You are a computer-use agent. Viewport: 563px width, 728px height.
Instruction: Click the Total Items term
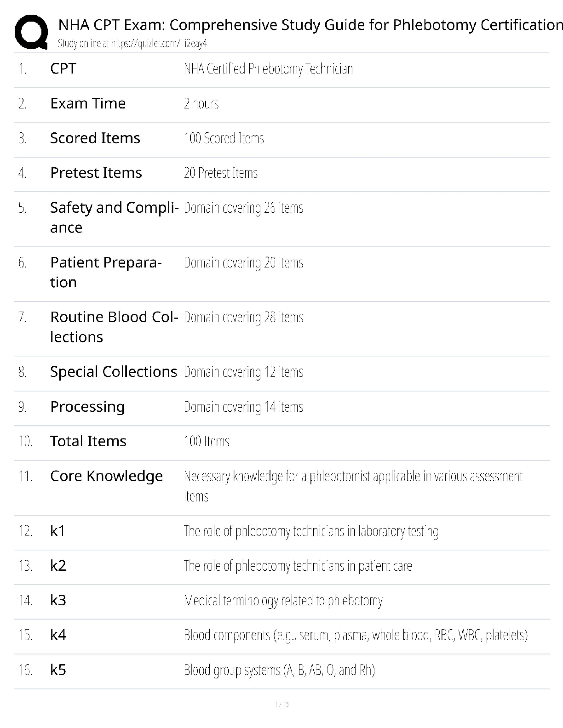pyautogui.click(x=88, y=441)
